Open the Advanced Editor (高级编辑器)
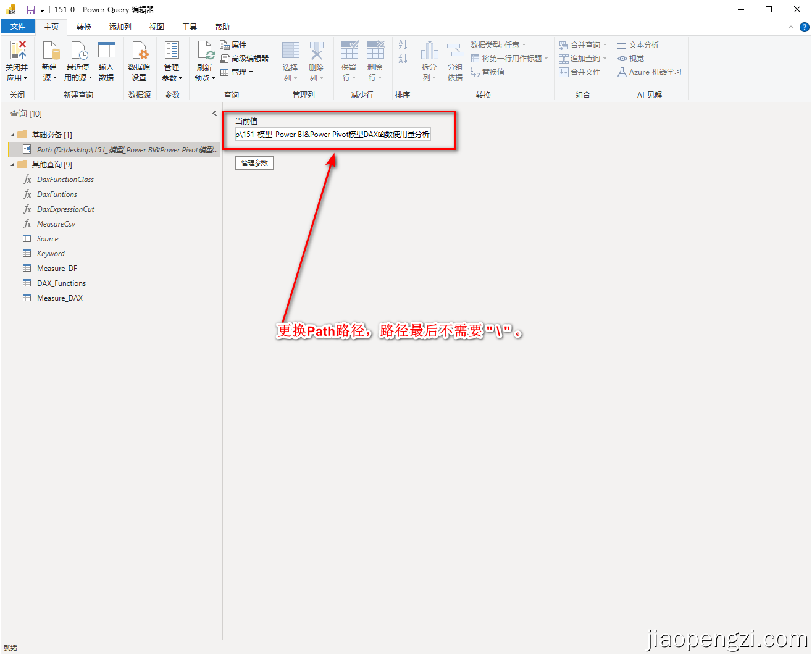The width and height of the screenshot is (812, 655). [x=245, y=59]
